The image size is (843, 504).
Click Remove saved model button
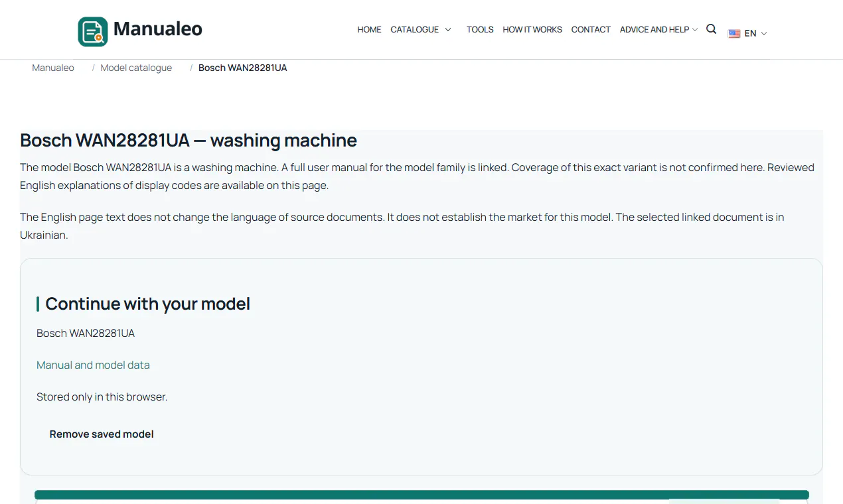(102, 434)
